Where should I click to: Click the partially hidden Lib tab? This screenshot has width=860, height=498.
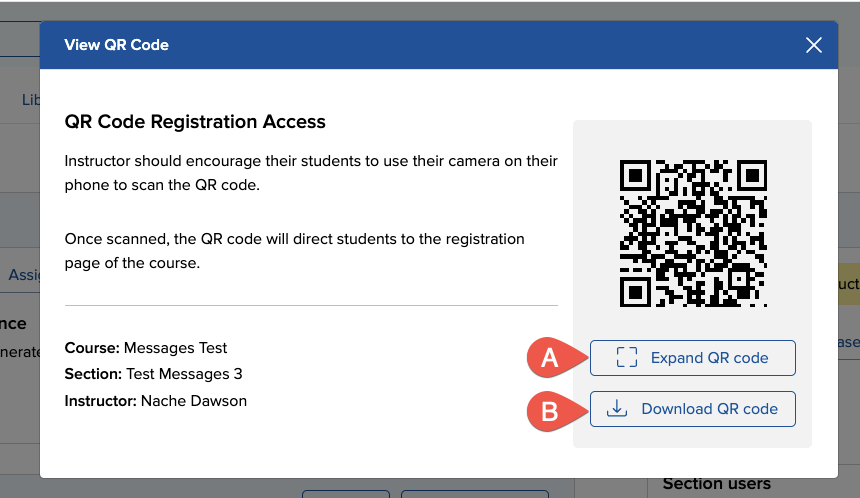point(30,100)
